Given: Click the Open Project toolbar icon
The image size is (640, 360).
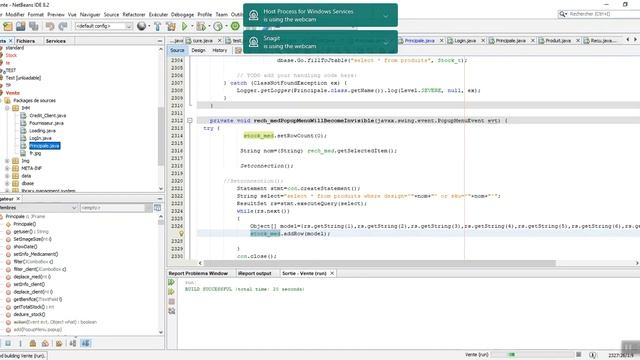Looking at the screenshot, I should (21, 26).
